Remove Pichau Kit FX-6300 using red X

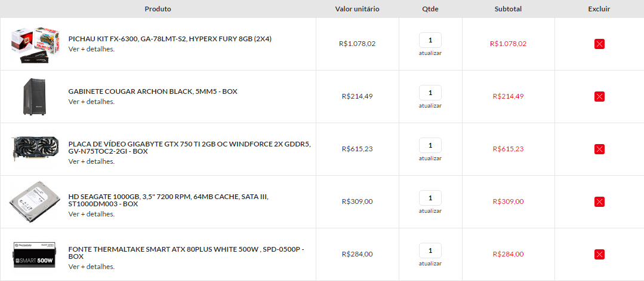point(599,44)
